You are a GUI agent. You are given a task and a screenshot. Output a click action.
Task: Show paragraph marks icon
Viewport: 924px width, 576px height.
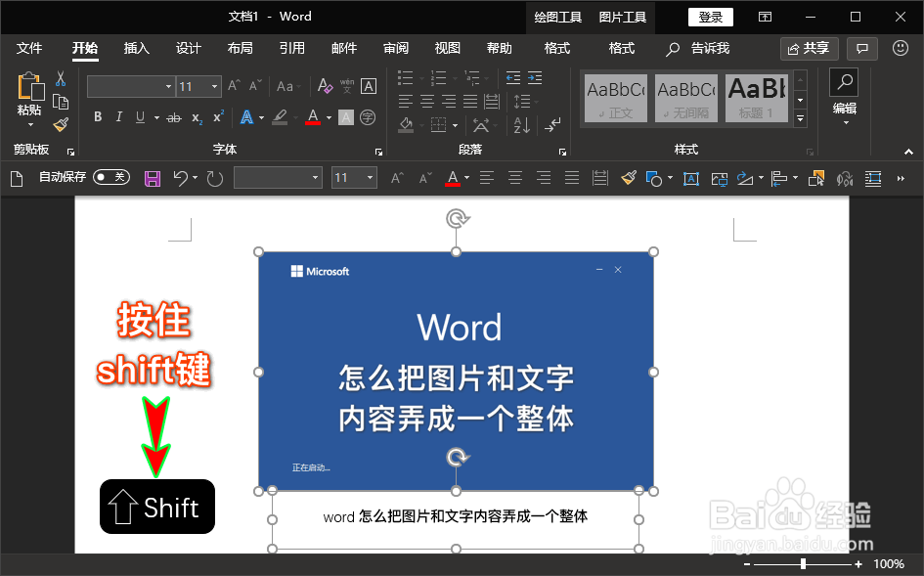552,124
